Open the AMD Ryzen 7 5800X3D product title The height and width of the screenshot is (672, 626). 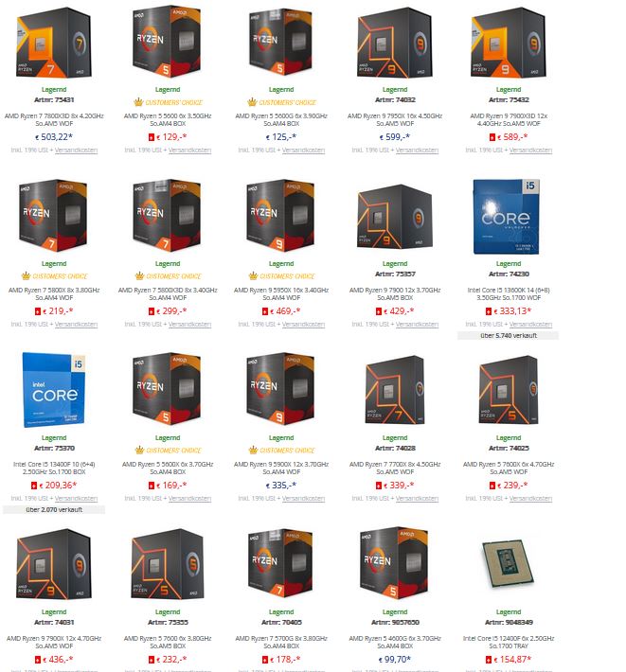pos(168,293)
